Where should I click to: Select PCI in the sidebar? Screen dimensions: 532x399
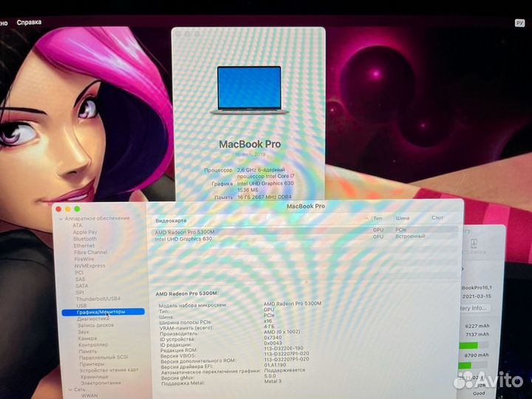coord(79,273)
